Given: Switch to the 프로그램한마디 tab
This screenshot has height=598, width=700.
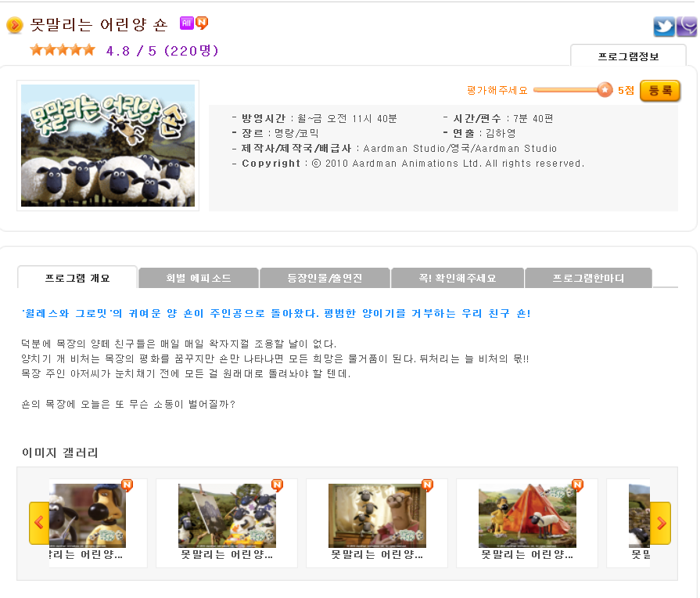Looking at the screenshot, I should pyautogui.click(x=588, y=278).
